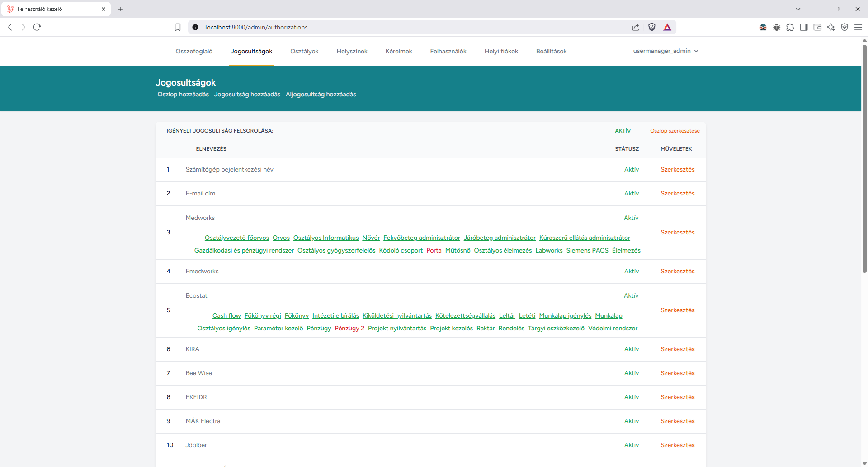The image size is (868, 467).
Task: Click the bug extension icon
Action: pyautogui.click(x=777, y=27)
